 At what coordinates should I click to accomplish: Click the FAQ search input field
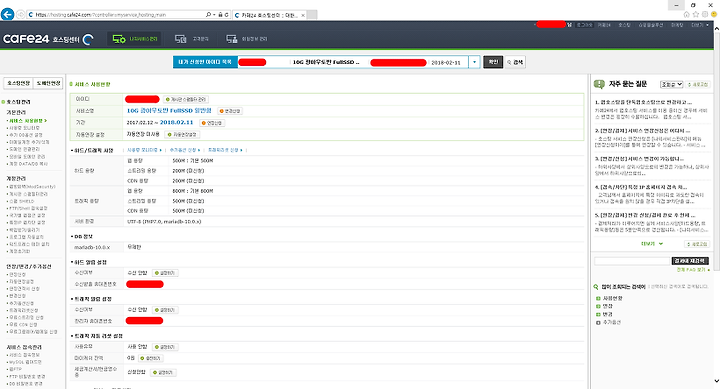(633, 261)
